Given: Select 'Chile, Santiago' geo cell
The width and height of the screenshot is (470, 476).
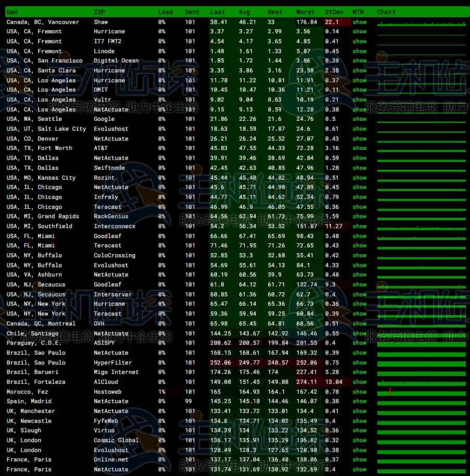Looking at the screenshot, I should click(x=32, y=333).
